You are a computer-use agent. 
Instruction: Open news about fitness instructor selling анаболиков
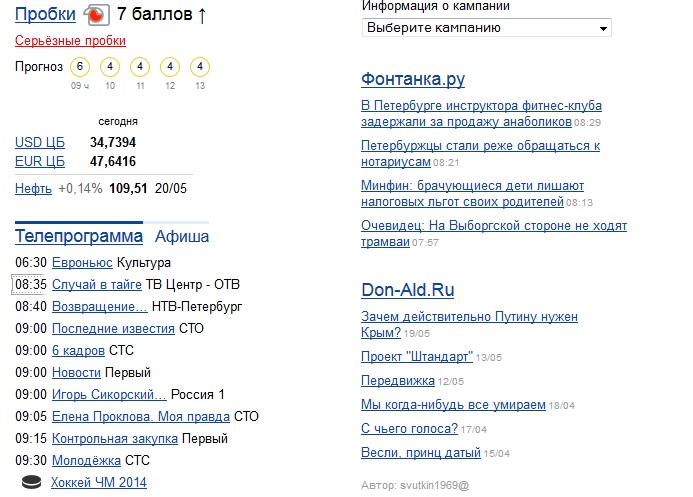481,114
